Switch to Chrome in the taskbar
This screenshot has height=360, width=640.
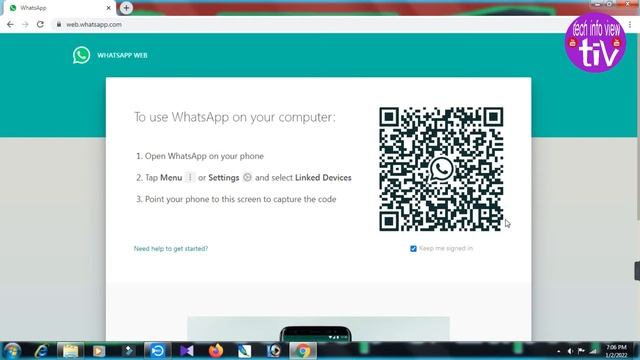(x=303, y=351)
